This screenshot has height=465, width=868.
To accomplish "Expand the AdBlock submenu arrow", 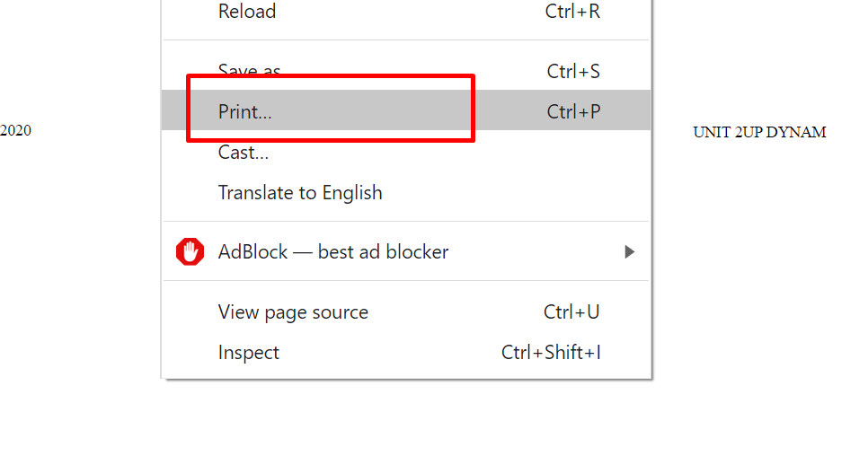I will tap(629, 252).
